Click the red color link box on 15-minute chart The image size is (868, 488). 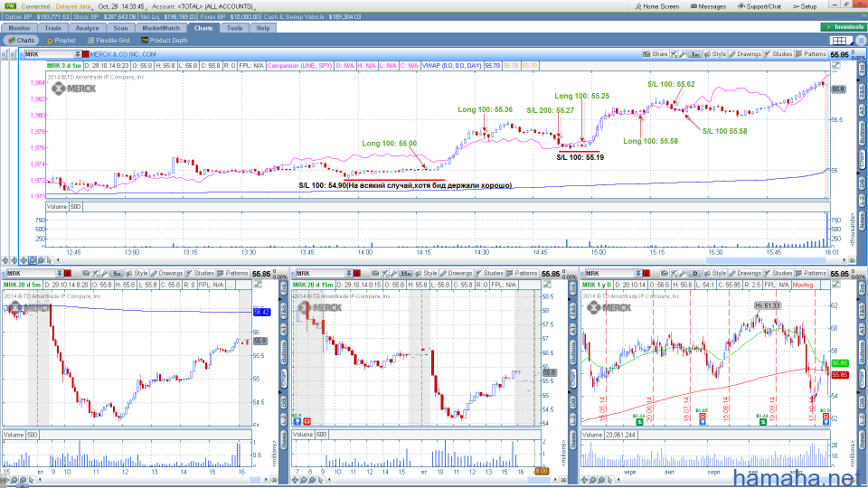point(357,273)
